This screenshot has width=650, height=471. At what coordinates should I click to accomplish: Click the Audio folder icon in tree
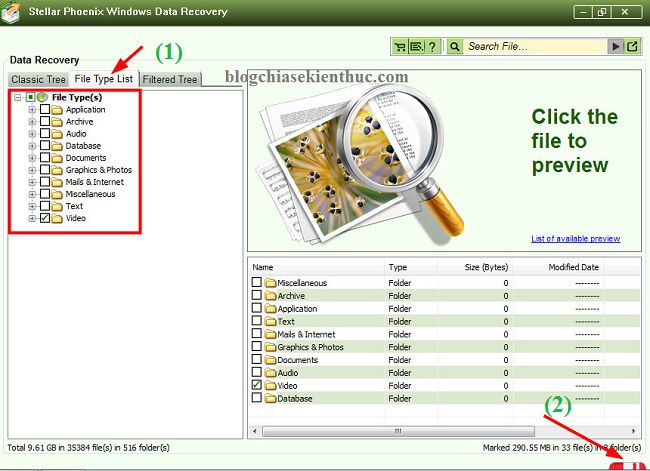(x=57, y=134)
